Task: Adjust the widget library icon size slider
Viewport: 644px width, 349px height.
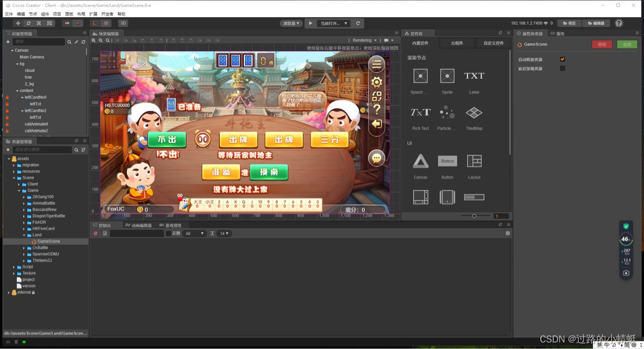Action: click(474, 216)
